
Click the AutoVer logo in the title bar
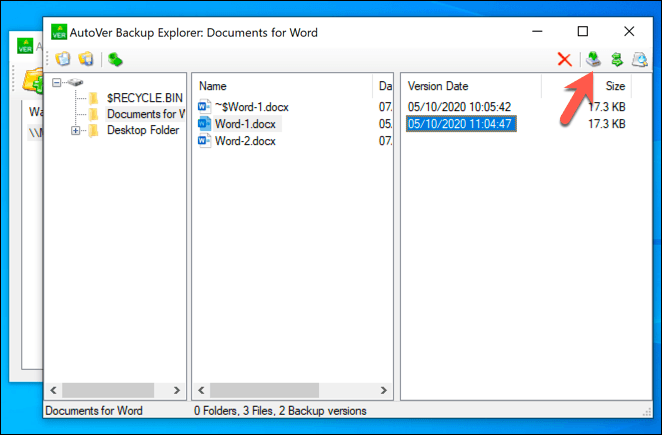(59, 32)
